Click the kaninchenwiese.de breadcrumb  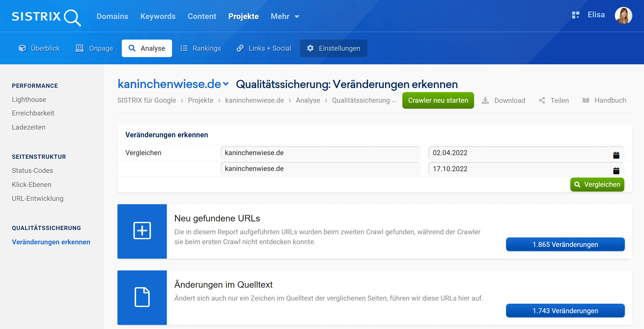(x=254, y=100)
